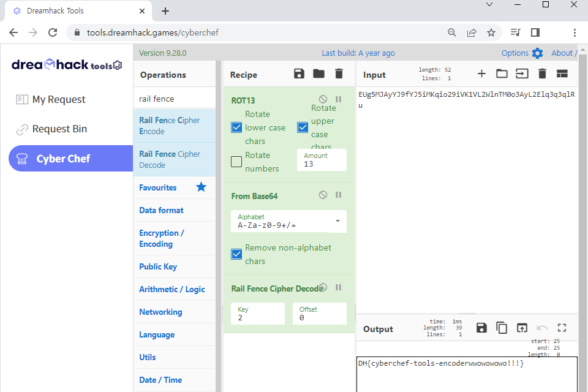This screenshot has height=392, width=588.
Task: Select Rail Fence Cipher Decode search result
Action: coord(175,159)
